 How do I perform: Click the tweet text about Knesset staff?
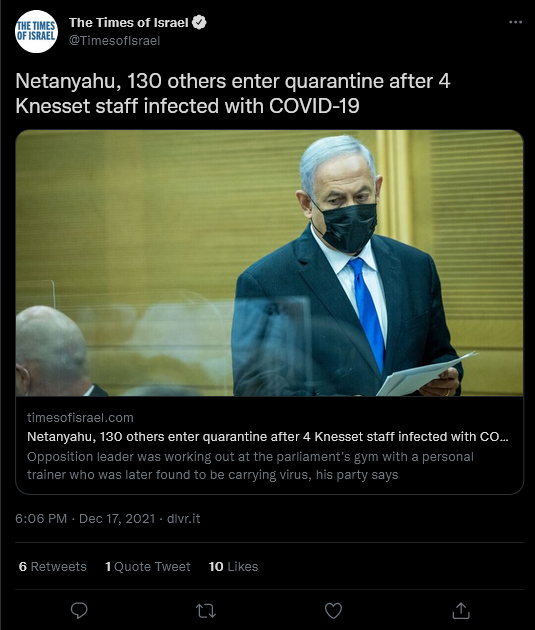(233, 94)
